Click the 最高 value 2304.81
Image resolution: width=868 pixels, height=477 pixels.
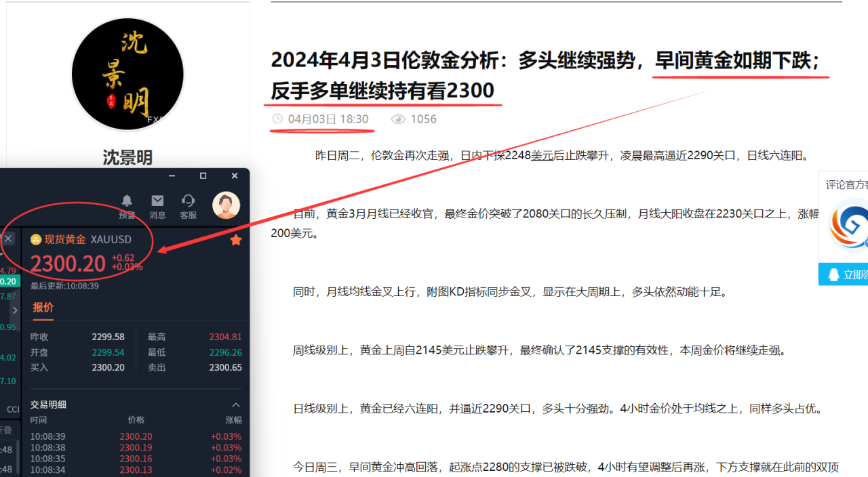coord(226,337)
